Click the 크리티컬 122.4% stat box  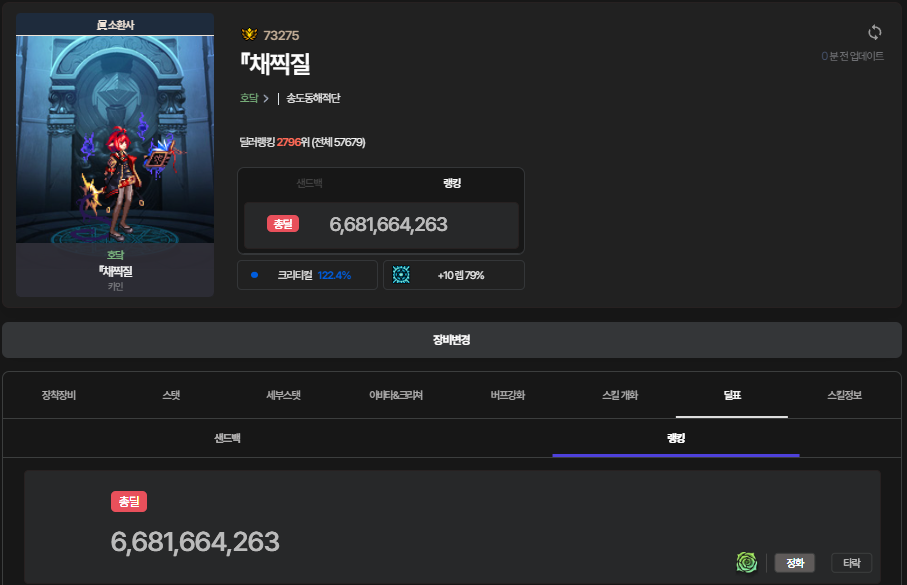[x=307, y=275]
